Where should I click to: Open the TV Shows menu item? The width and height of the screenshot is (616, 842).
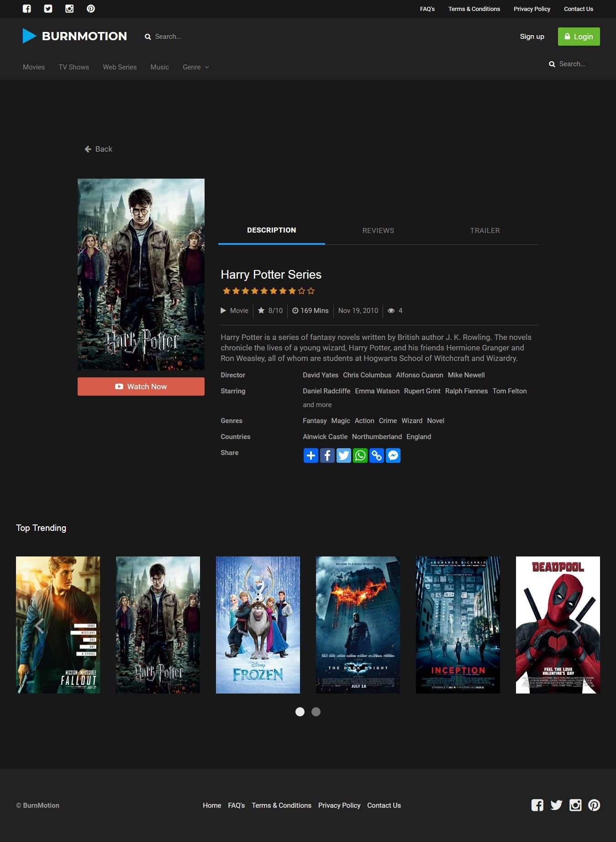(x=74, y=67)
